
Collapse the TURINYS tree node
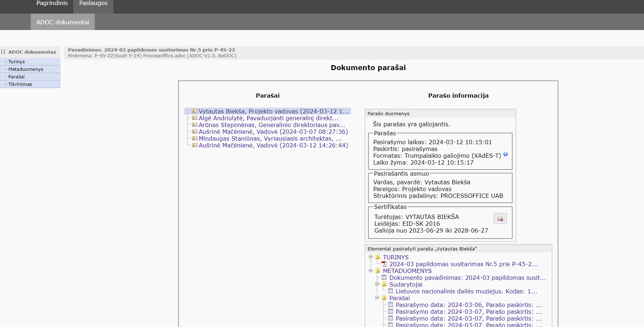[371, 257]
